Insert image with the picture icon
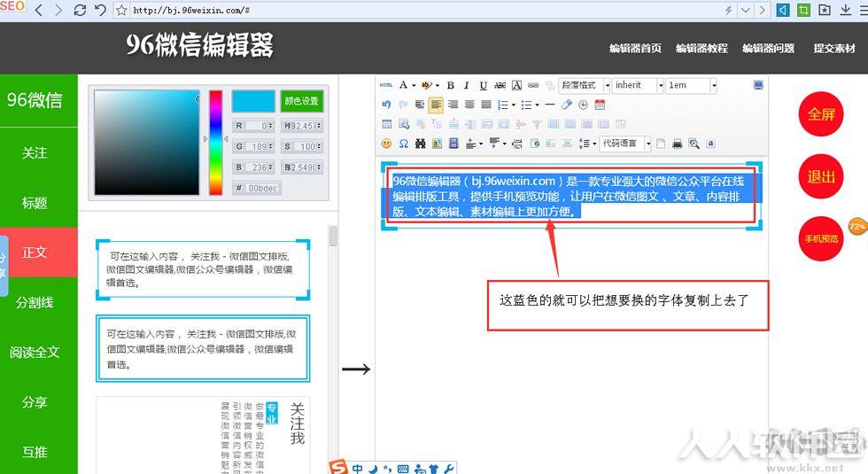The height and width of the screenshot is (474, 868). 437,144
